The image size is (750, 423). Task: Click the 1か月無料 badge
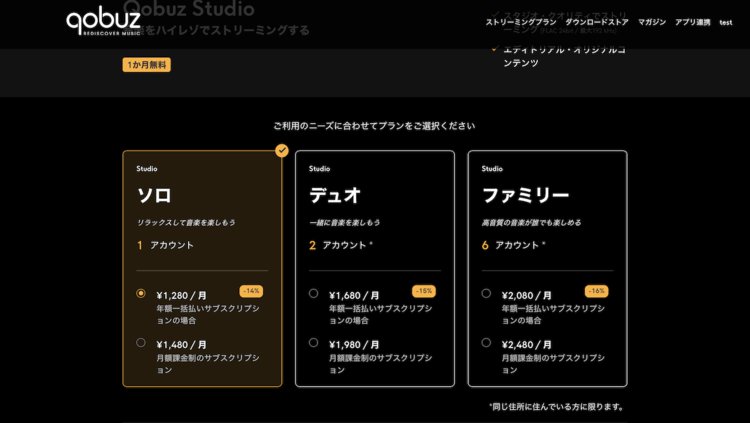(147, 65)
